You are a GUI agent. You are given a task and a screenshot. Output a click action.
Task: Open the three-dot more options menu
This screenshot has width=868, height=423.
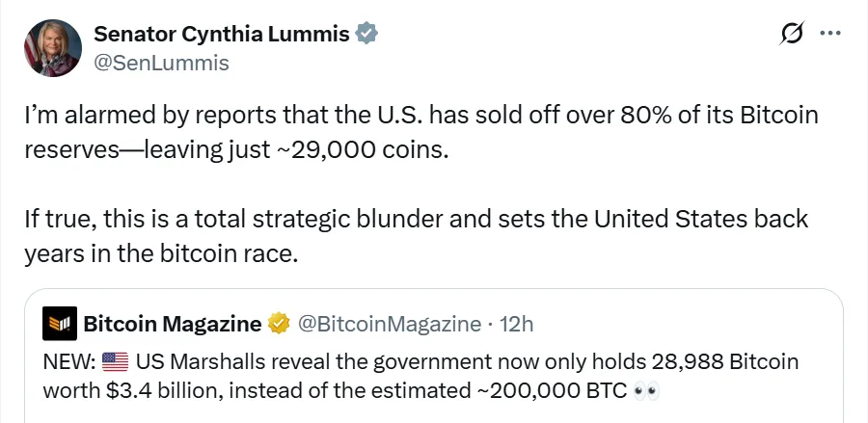click(x=829, y=33)
